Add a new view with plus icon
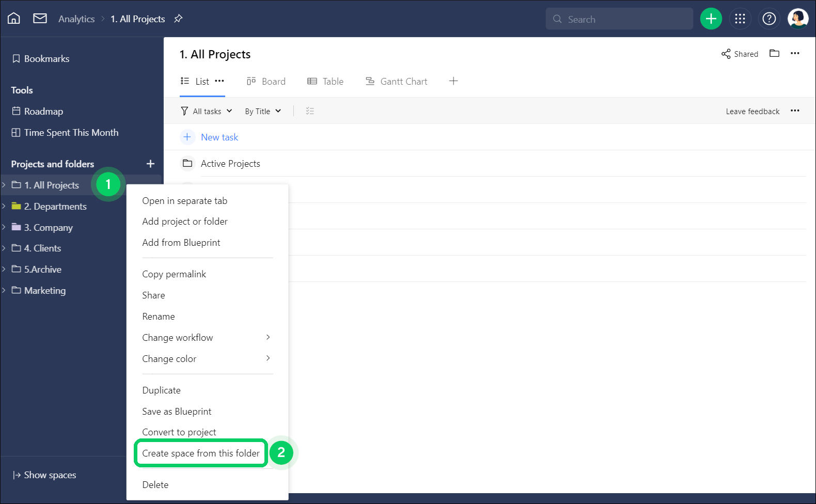 [453, 81]
